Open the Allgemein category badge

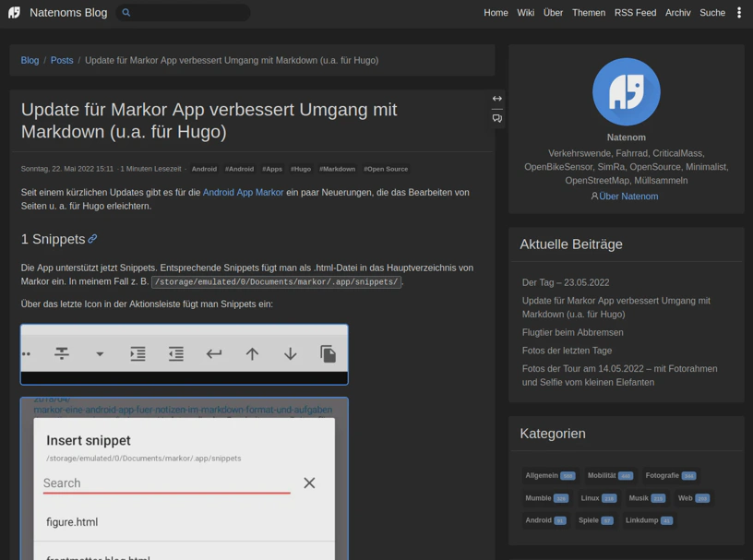[x=550, y=475]
